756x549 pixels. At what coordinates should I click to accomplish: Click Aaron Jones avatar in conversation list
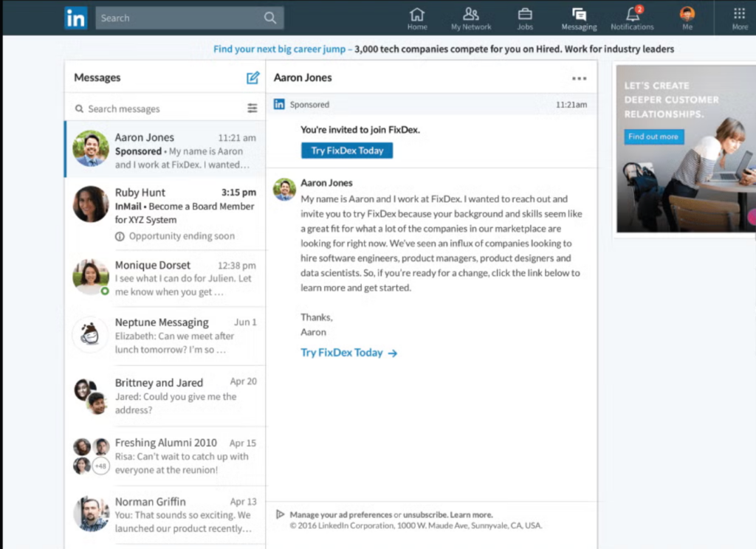[x=91, y=148]
